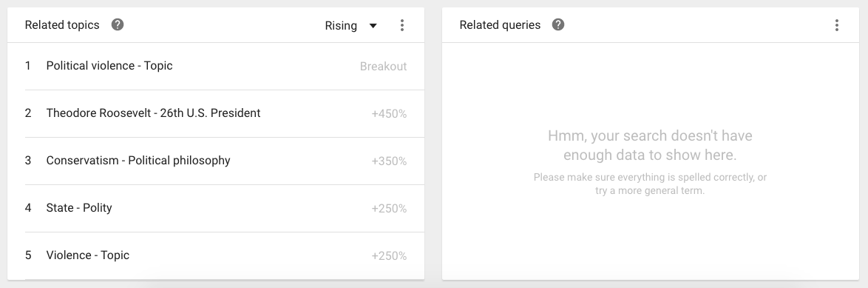Image resolution: width=868 pixels, height=288 pixels.
Task: Open more options menu in Related queries
Action: [x=836, y=25]
